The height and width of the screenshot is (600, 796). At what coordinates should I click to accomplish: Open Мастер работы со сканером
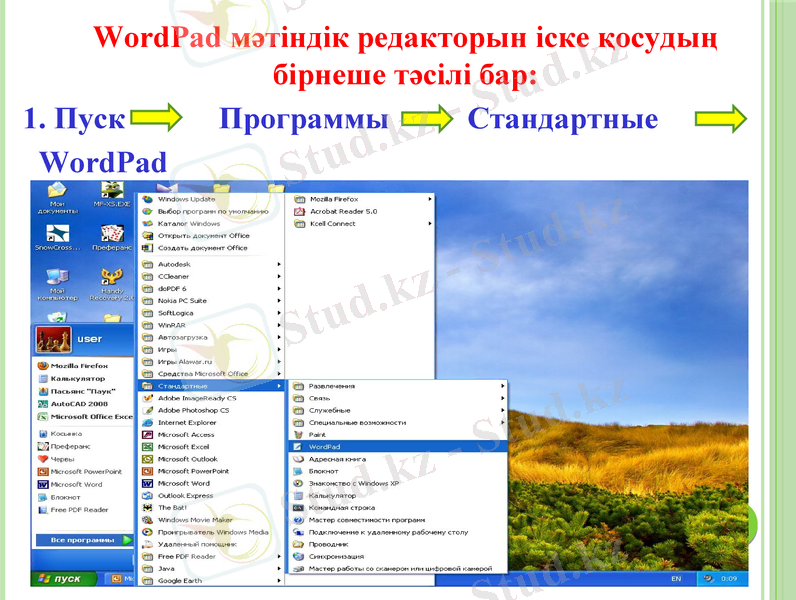[x=398, y=569]
